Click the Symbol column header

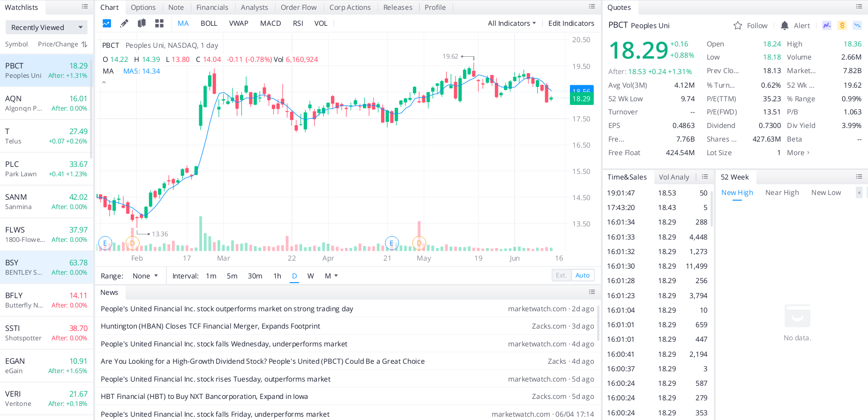click(16, 44)
